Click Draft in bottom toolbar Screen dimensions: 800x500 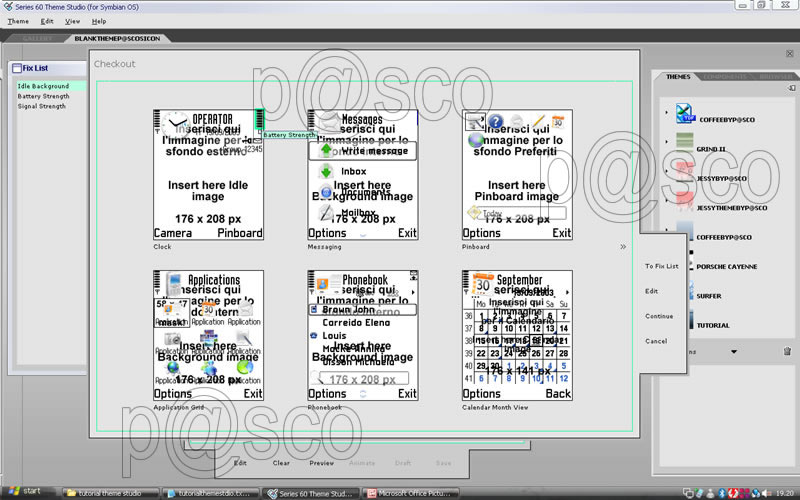(403, 463)
